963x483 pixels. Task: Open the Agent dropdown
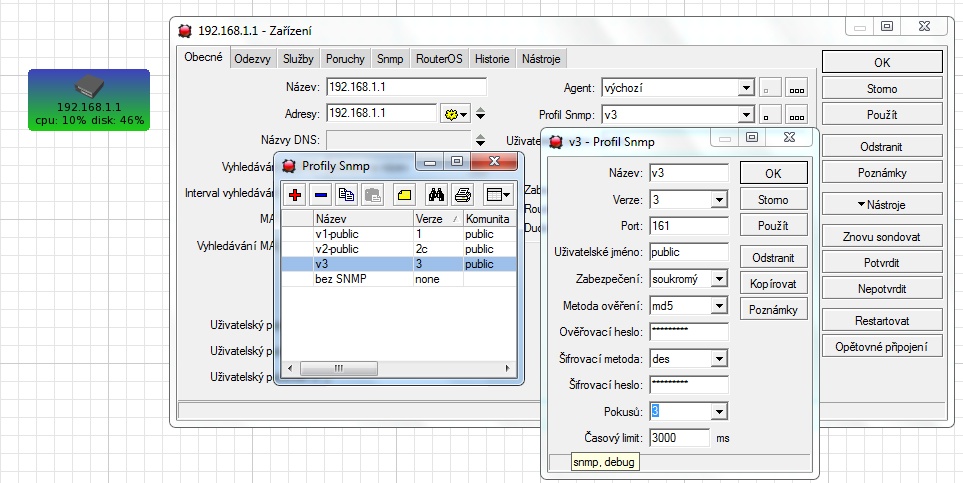(746, 88)
